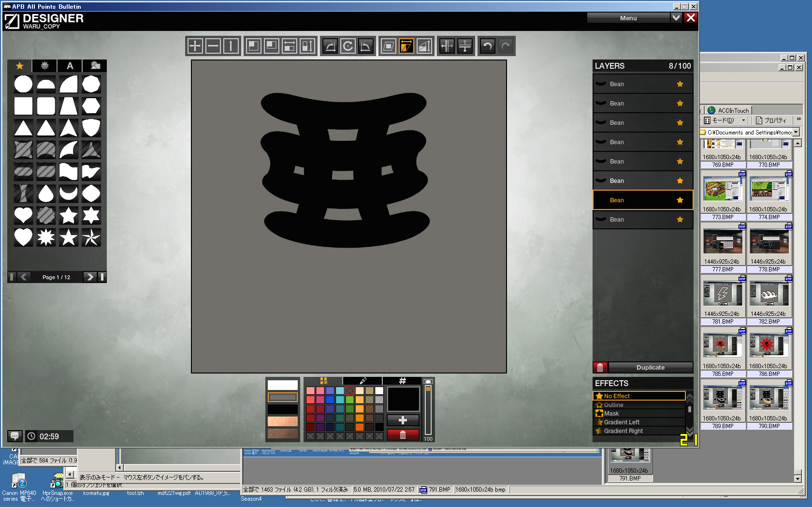Pick the hexagon shape

pos(91,106)
